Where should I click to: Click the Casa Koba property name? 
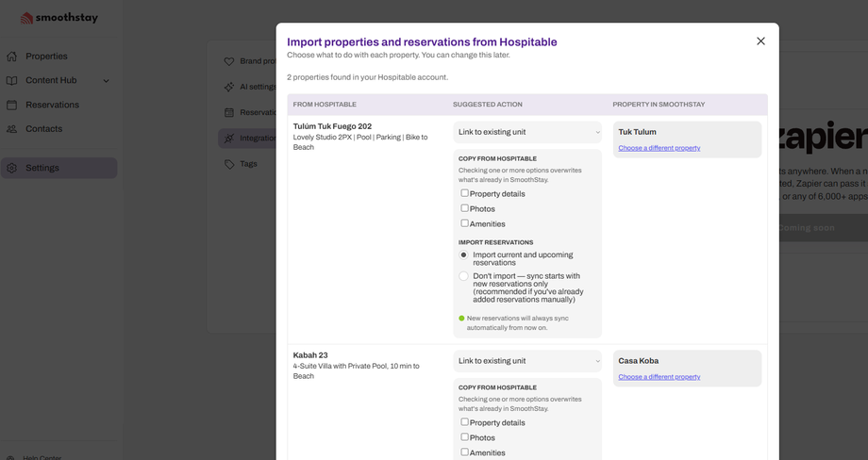[x=639, y=361]
